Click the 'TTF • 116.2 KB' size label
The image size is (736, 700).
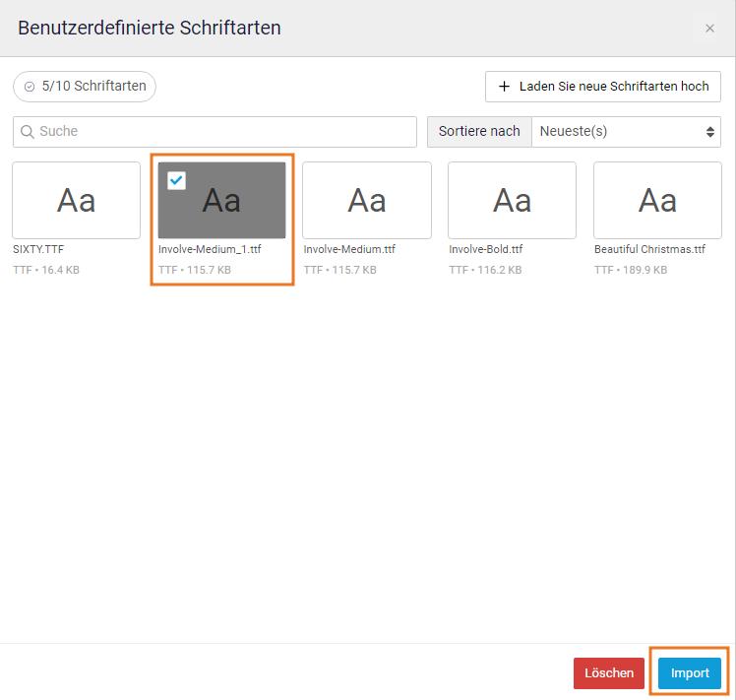485,270
